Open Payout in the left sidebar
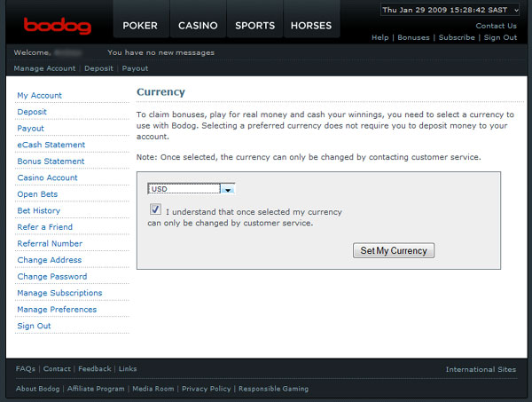Screen dimensions: 532x402 click(x=30, y=129)
